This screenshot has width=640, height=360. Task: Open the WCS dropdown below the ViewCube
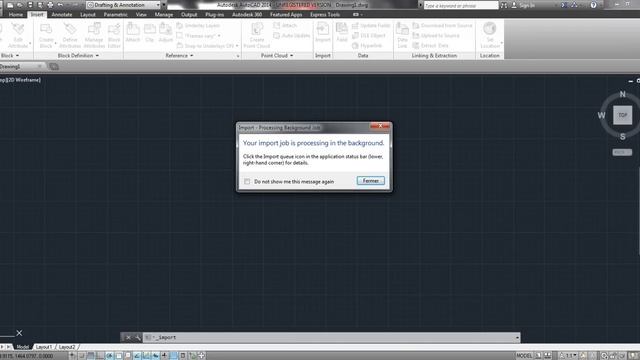click(x=622, y=152)
